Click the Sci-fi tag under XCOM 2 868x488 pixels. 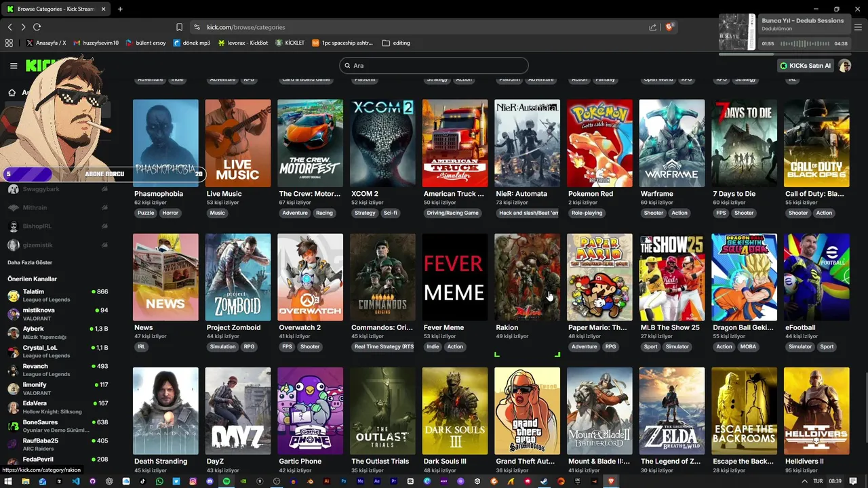point(391,213)
